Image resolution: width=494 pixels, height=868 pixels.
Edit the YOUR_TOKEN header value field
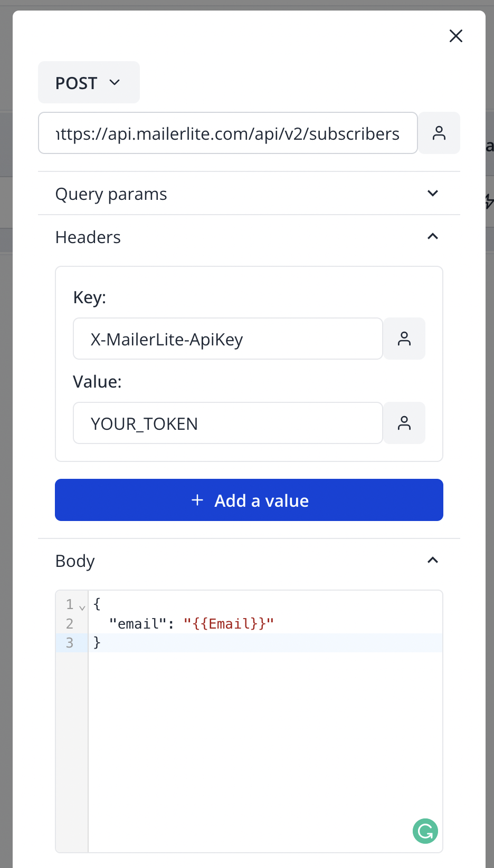[227, 423]
